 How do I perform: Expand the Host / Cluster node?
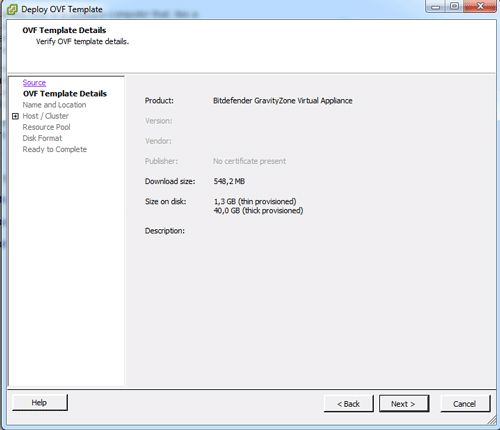tap(15, 116)
